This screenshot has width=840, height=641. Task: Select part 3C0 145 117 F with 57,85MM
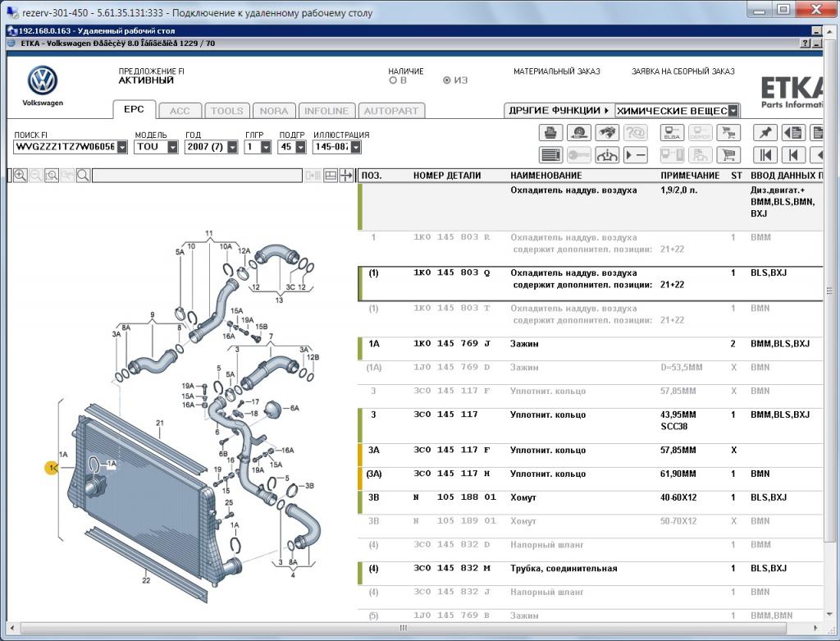point(591,455)
